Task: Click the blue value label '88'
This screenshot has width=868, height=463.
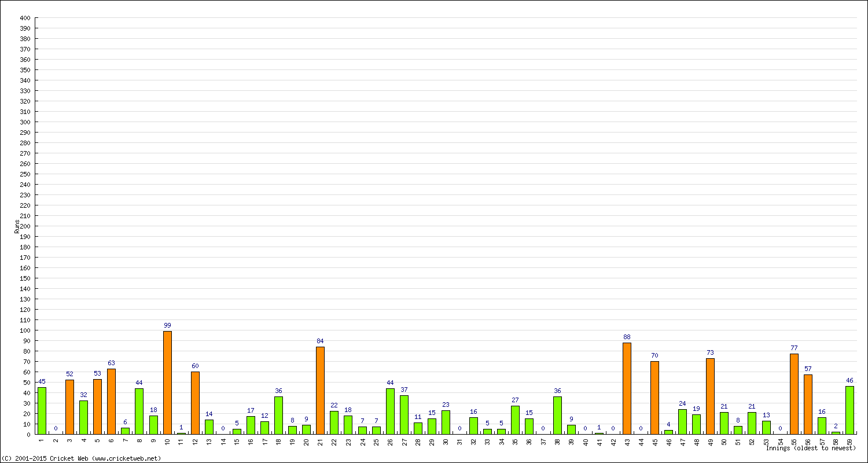Action: click(x=627, y=337)
